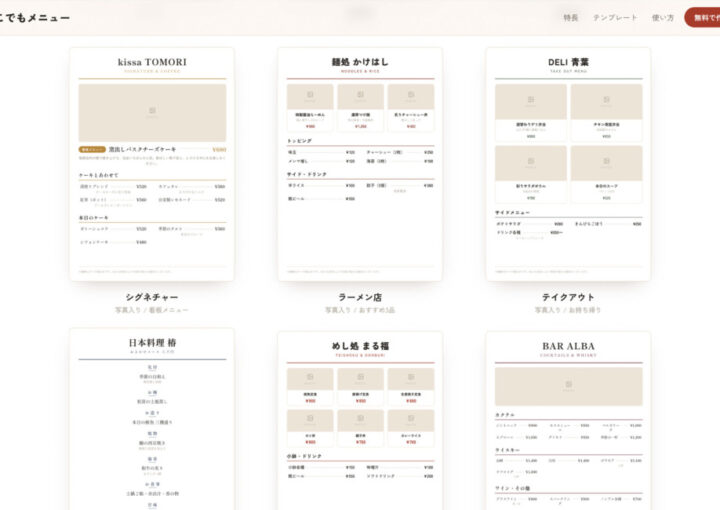
Task: Click the 小鉢・ドリンク heading in めし処 まる福
Action: pyautogui.click(x=304, y=456)
